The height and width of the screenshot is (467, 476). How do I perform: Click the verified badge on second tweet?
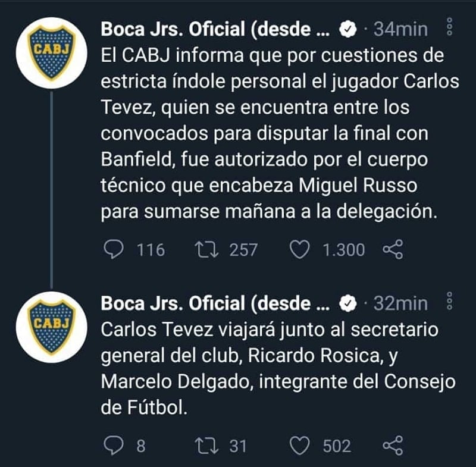click(347, 304)
